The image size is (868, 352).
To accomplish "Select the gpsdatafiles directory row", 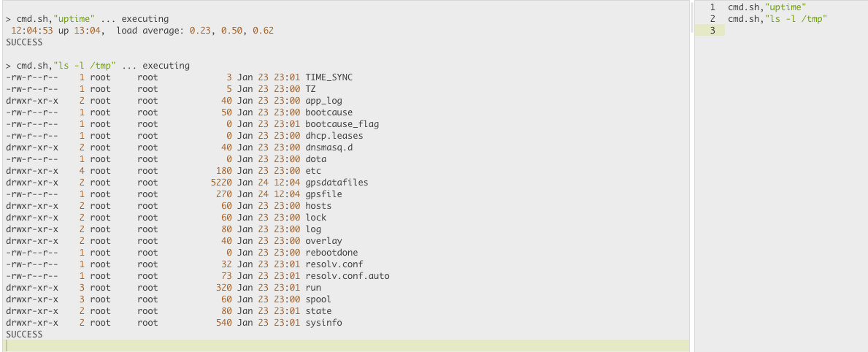I will [x=187, y=182].
